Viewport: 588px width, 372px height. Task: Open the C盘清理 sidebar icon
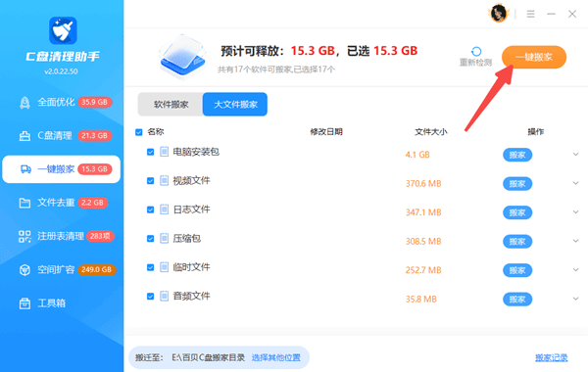(x=24, y=136)
